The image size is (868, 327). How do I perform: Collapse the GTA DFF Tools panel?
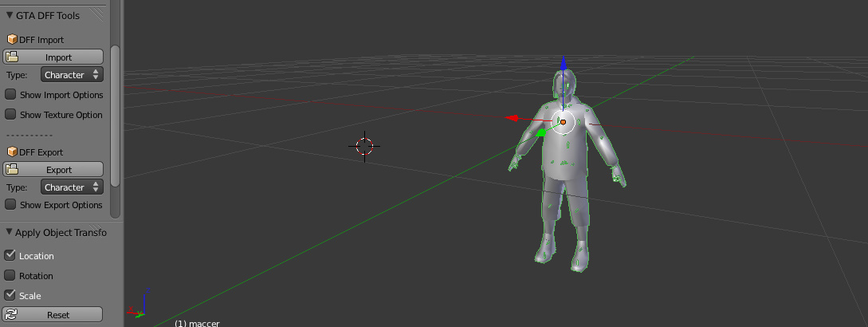pyautogui.click(x=10, y=15)
